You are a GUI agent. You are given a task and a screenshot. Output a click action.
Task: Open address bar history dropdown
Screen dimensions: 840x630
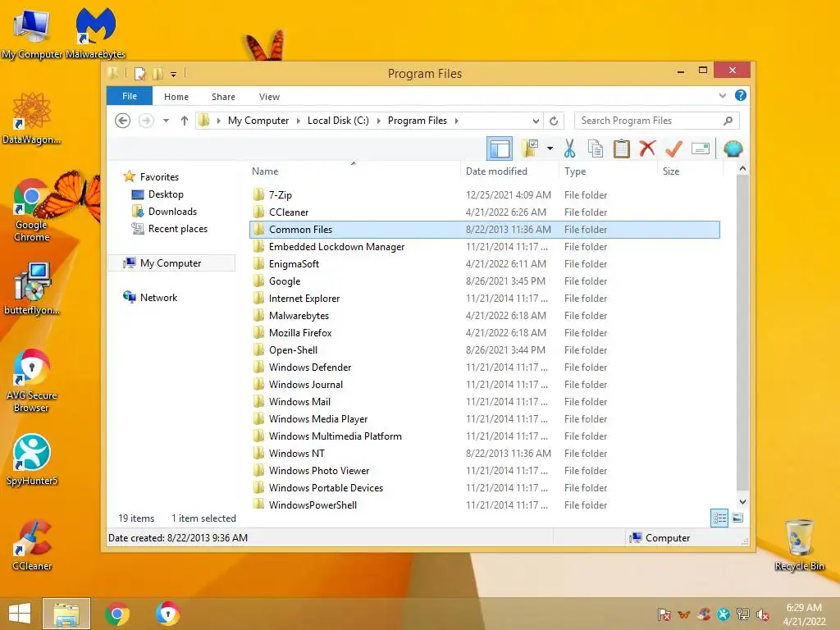pos(536,121)
